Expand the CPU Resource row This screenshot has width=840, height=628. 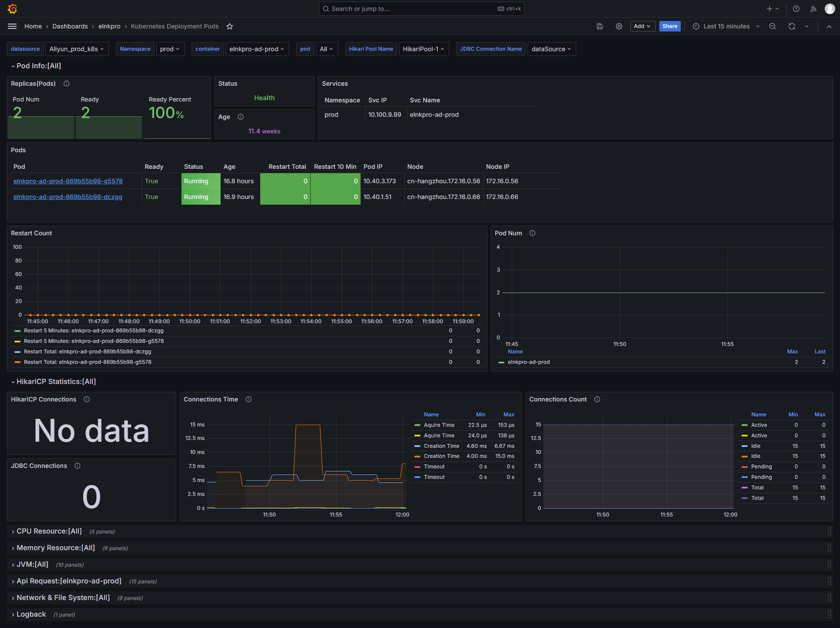click(x=49, y=531)
